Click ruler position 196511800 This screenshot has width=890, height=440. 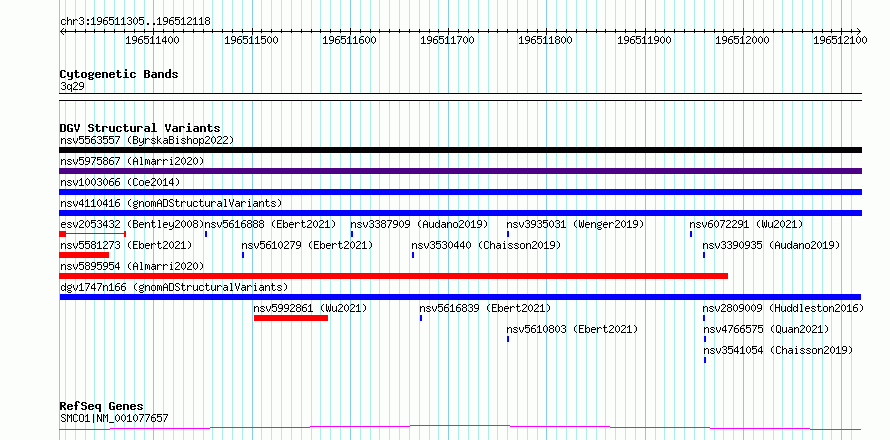pos(546,40)
